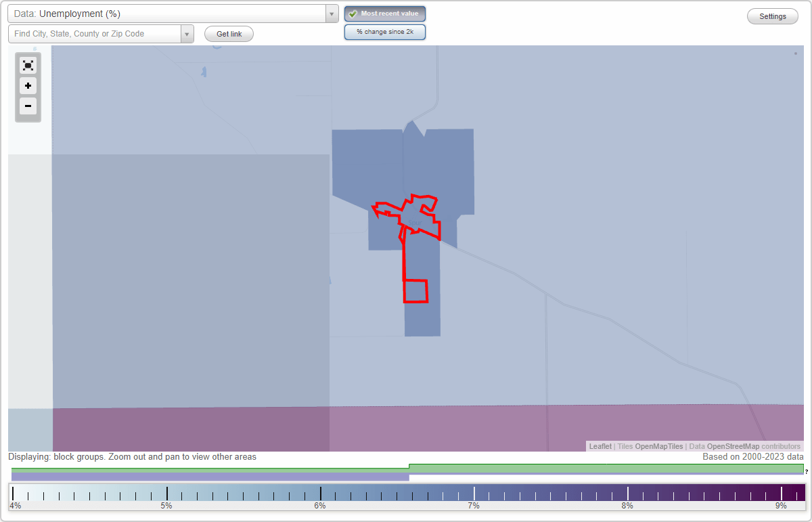Click the 4% label on legend
The height and width of the screenshot is (522, 812).
[14, 506]
